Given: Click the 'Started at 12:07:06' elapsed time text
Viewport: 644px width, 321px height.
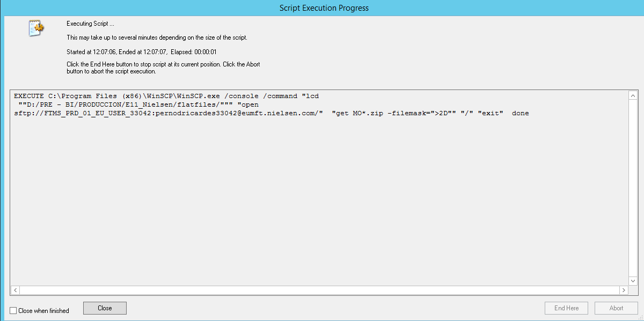Looking at the screenshot, I should (x=142, y=52).
